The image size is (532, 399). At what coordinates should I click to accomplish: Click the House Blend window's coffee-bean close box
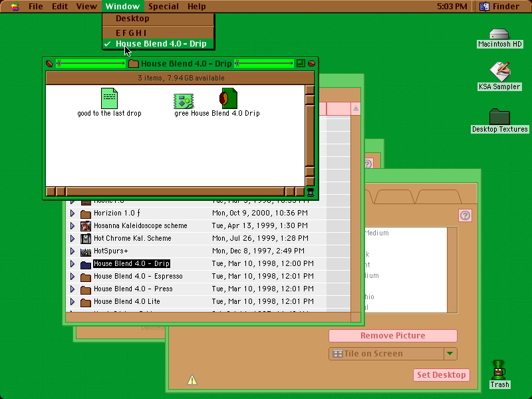click(49, 63)
